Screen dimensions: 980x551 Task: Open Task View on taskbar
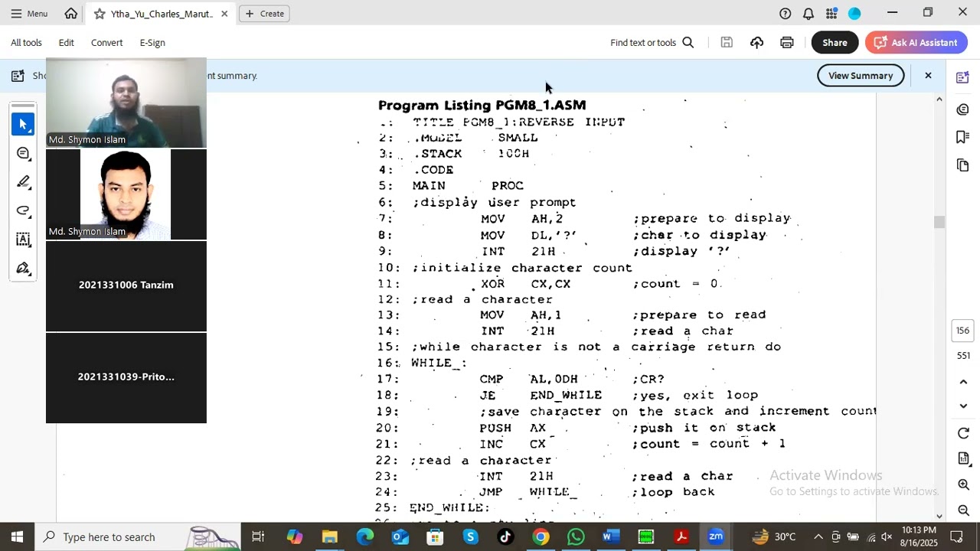[258, 536]
